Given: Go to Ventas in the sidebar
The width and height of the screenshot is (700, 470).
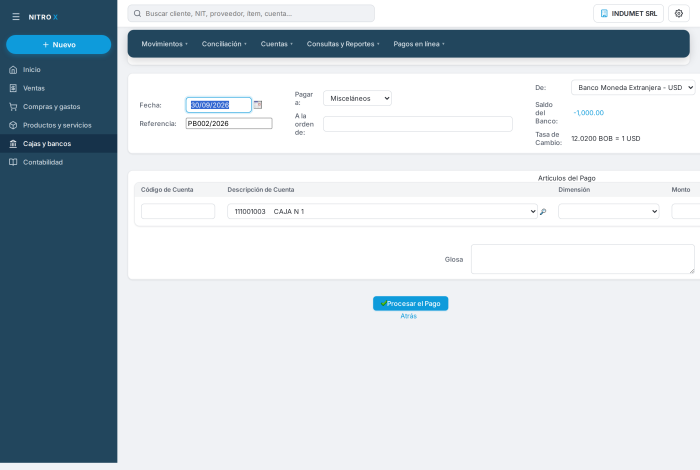Looking at the screenshot, I should (x=58, y=88).
